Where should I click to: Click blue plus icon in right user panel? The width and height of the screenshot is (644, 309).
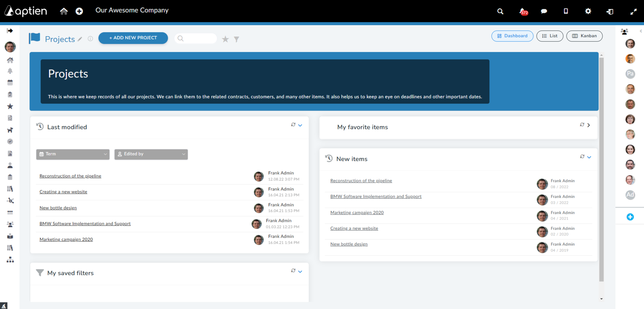click(x=630, y=217)
